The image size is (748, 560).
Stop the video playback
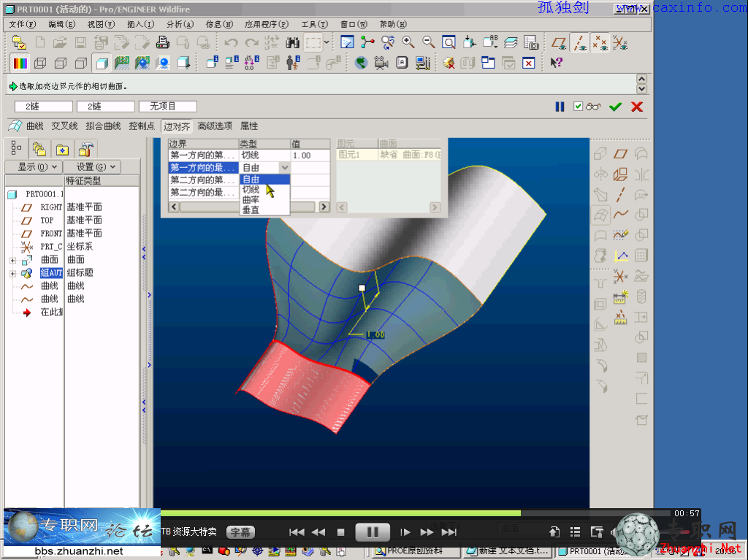(340, 532)
